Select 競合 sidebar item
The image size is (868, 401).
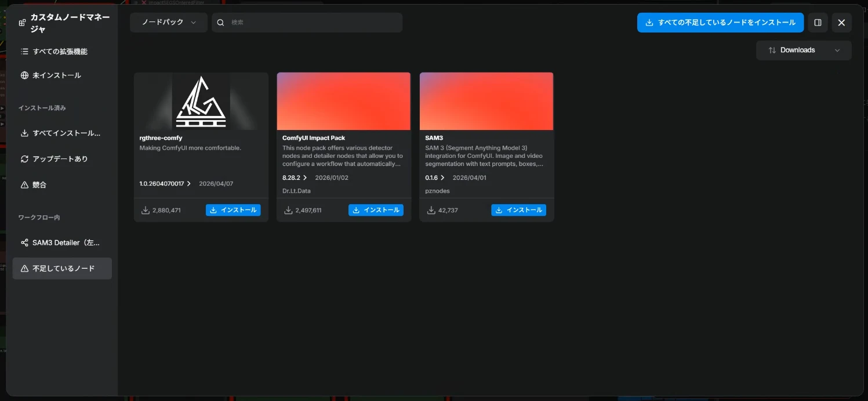coord(62,185)
